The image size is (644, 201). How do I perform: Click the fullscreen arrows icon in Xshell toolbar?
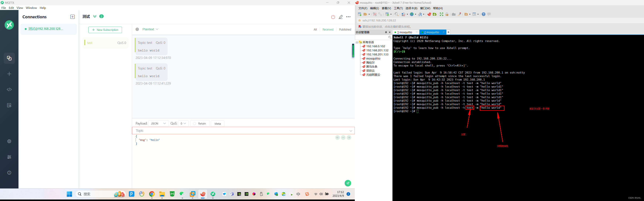tap(441, 14)
